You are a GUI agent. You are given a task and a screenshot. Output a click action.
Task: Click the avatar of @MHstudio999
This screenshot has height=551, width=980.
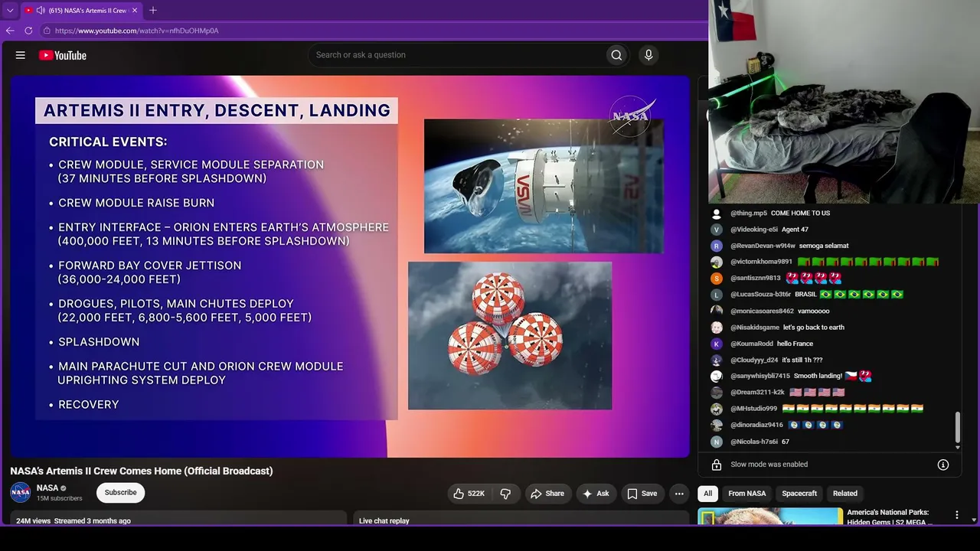tap(717, 409)
